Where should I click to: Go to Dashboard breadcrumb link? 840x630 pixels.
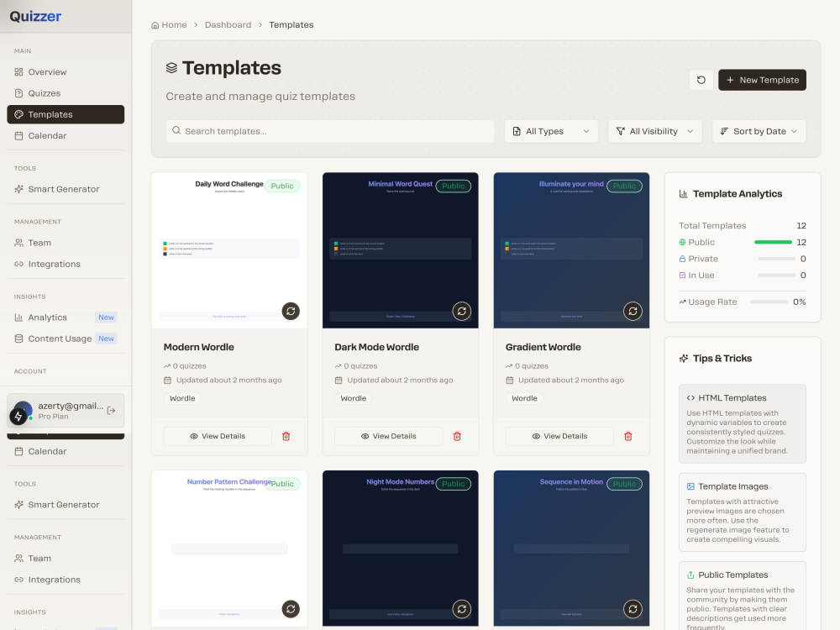click(x=228, y=25)
